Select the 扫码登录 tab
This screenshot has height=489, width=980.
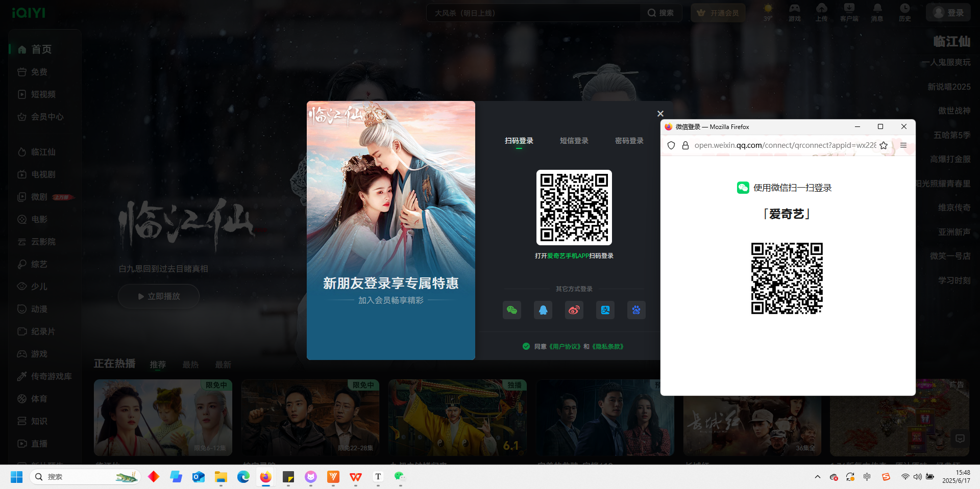[519, 141]
